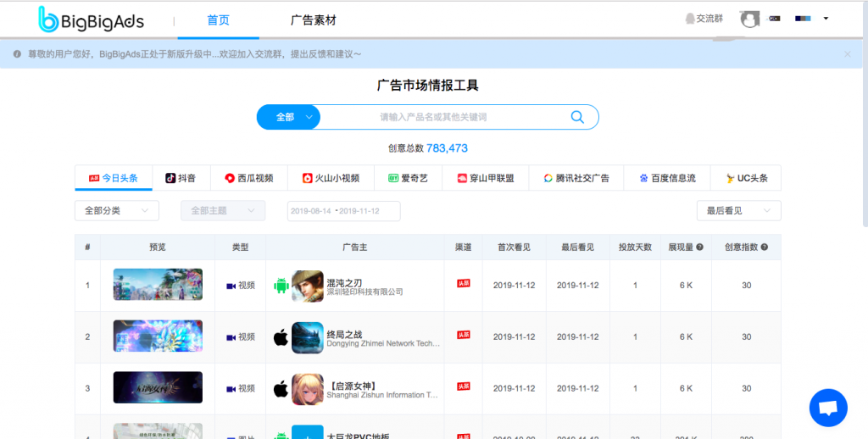The height and width of the screenshot is (439, 868).
Task: Click the 首次看见 column header
Action: (x=514, y=247)
